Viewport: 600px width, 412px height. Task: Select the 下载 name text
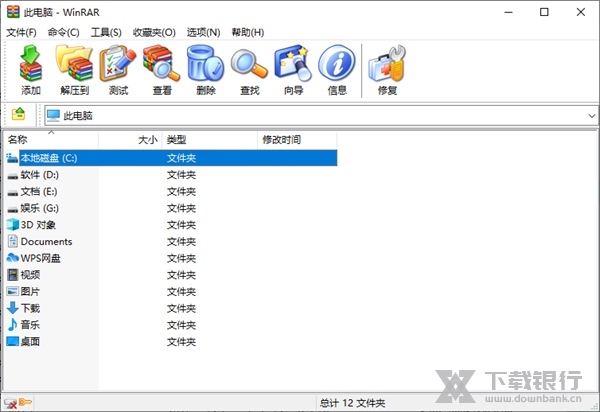[x=30, y=308]
